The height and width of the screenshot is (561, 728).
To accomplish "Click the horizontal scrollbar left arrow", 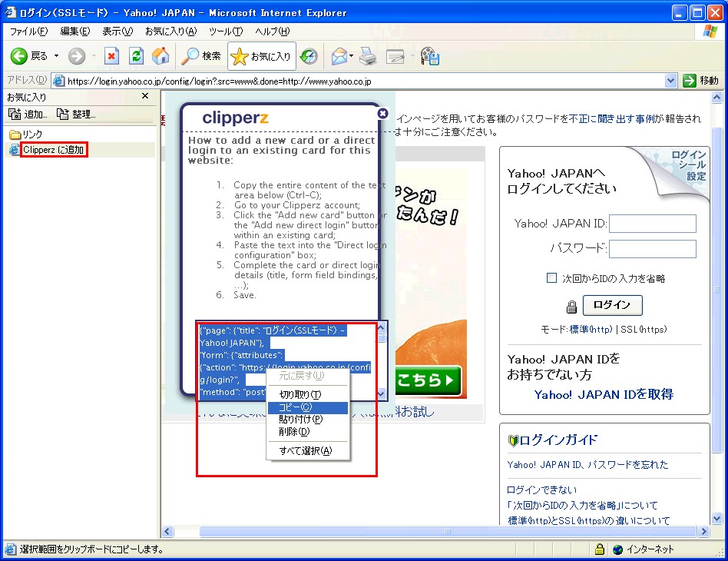I will pos(167,531).
